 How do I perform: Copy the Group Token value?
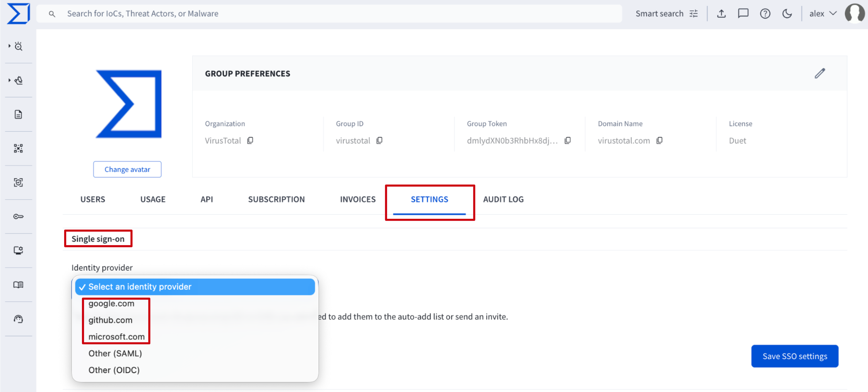pyautogui.click(x=568, y=140)
